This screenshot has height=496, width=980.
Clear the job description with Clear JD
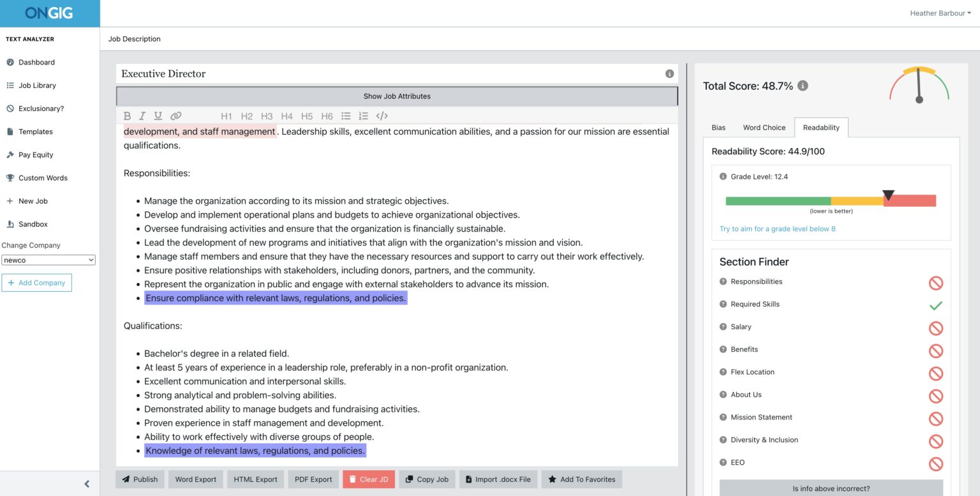(369, 479)
